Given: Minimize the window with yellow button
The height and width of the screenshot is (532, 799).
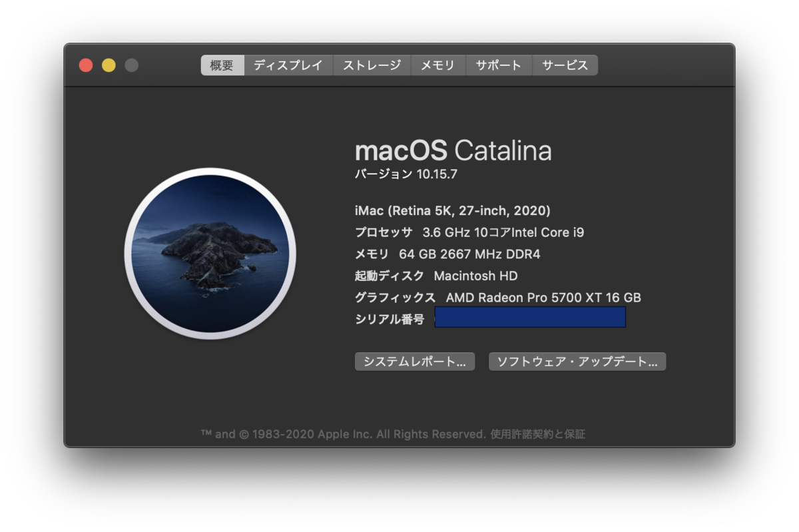Looking at the screenshot, I should pos(109,65).
